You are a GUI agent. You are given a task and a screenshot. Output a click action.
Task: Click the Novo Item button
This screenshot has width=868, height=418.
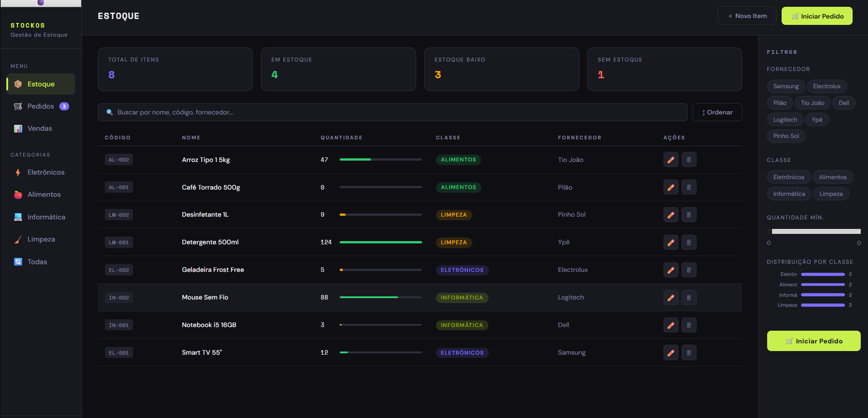(x=747, y=16)
